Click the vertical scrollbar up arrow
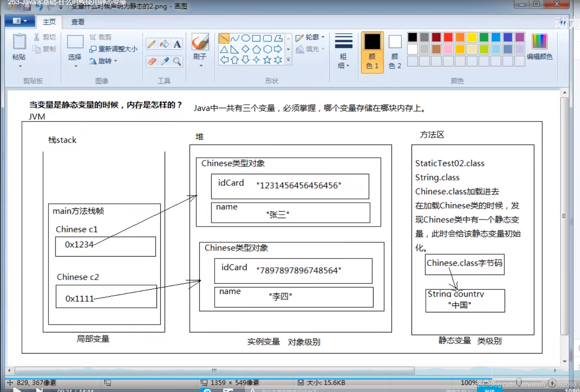580x392 pixels. [x=565, y=93]
